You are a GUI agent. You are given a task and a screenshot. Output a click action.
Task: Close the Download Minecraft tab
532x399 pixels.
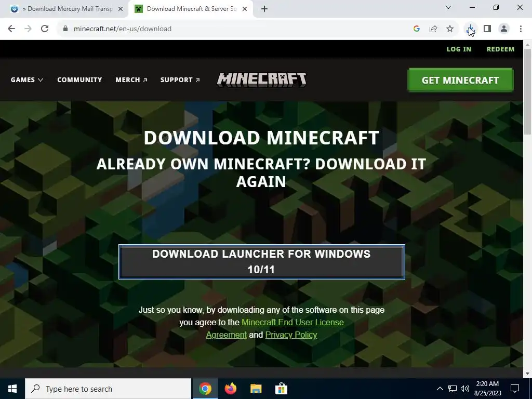pos(245,9)
